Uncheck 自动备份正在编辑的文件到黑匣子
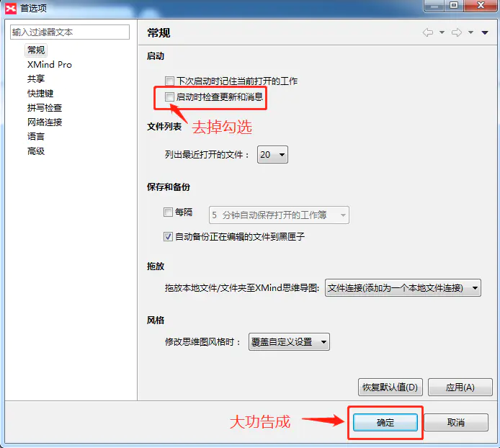 [168, 236]
